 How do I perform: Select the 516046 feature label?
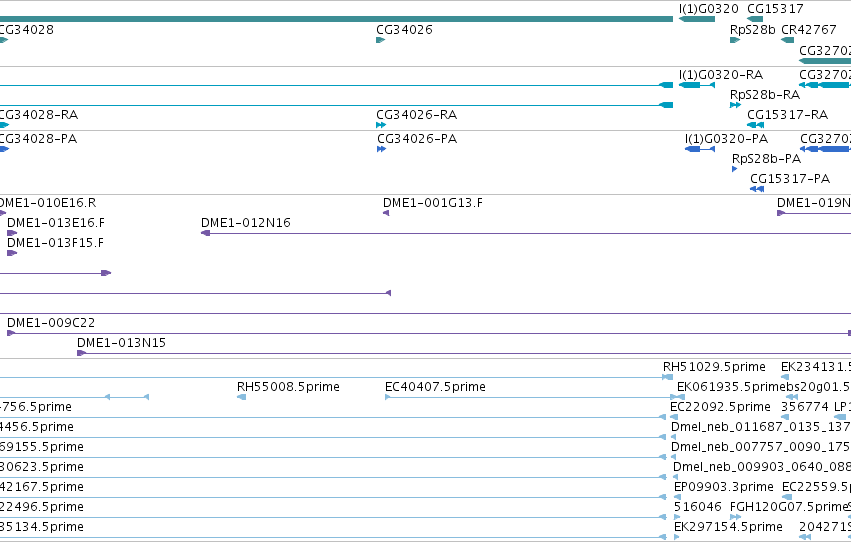697,507
